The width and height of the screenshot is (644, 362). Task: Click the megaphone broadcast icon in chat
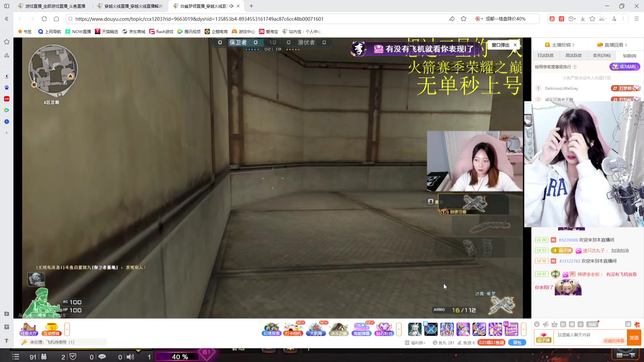(x=546, y=324)
